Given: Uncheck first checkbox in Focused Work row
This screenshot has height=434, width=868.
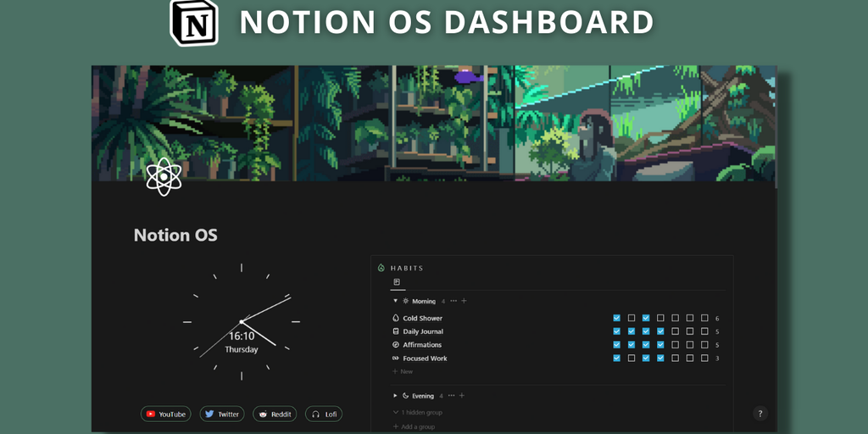Looking at the screenshot, I should click(617, 359).
